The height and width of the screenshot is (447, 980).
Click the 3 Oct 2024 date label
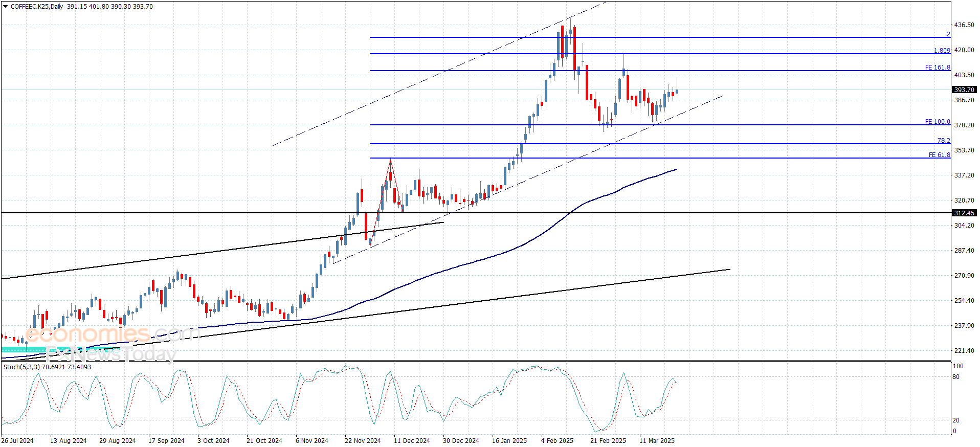(x=213, y=441)
